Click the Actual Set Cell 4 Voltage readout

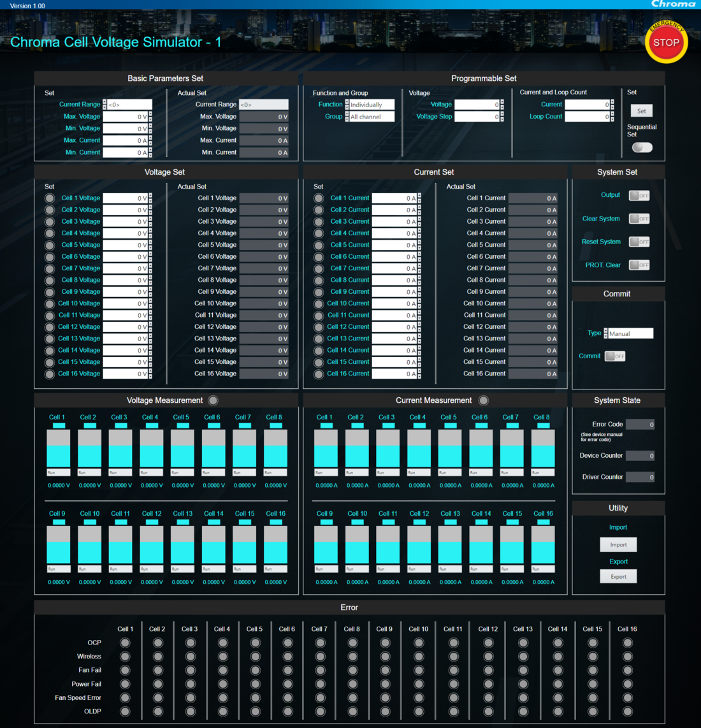click(x=264, y=233)
